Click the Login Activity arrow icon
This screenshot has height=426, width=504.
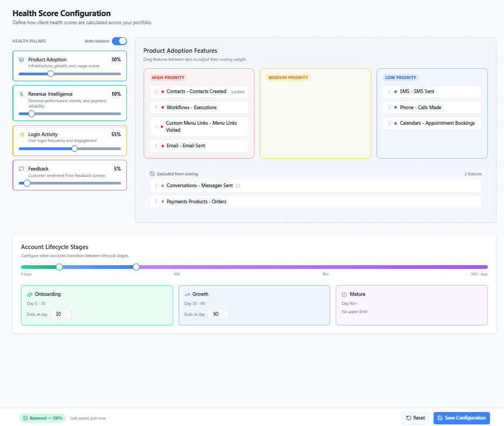click(x=22, y=134)
